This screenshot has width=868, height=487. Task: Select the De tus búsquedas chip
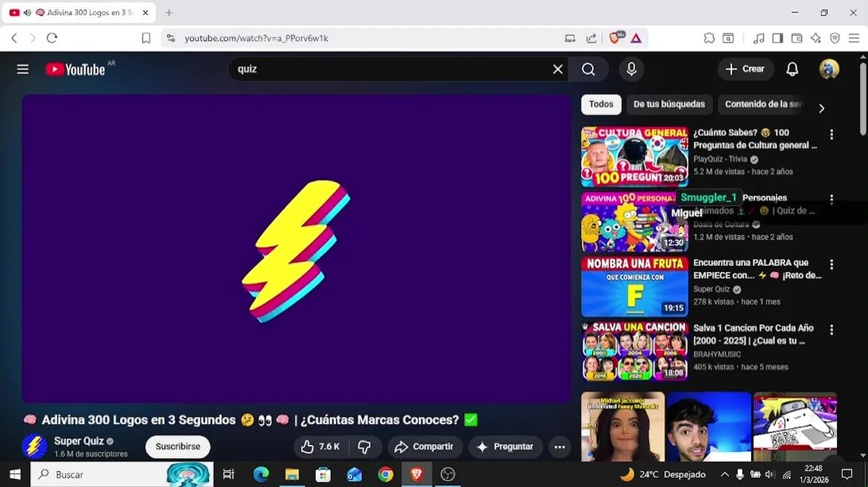coord(669,104)
